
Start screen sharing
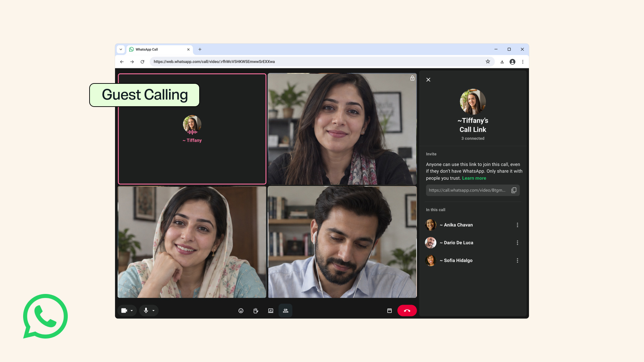[x=271, y=311]
